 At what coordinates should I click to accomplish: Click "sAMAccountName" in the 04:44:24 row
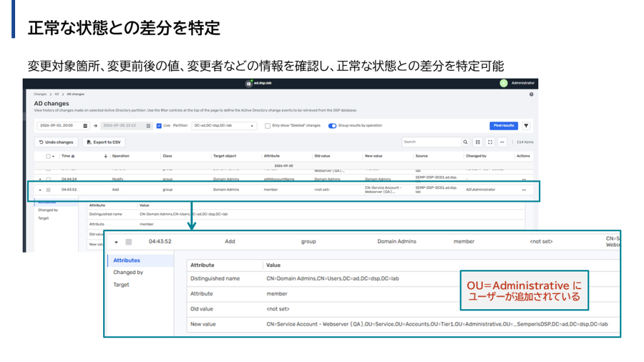279,179
